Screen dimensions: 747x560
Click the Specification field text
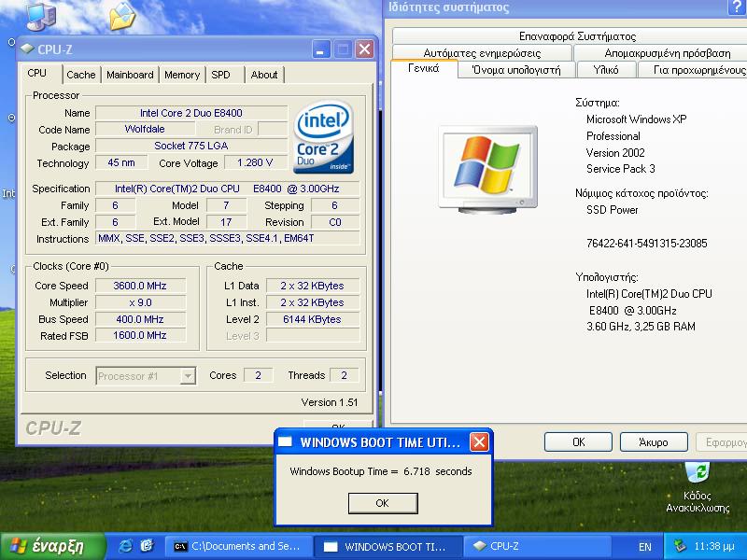point(227,189)
